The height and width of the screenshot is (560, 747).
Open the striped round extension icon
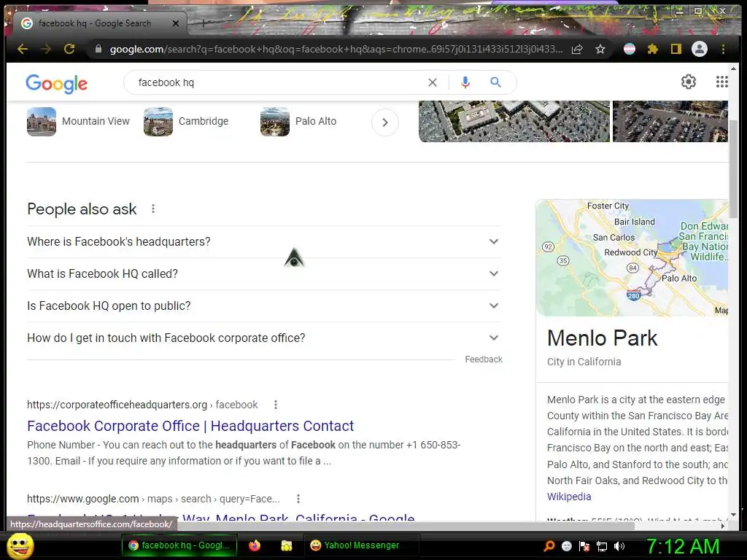point(630,49)
